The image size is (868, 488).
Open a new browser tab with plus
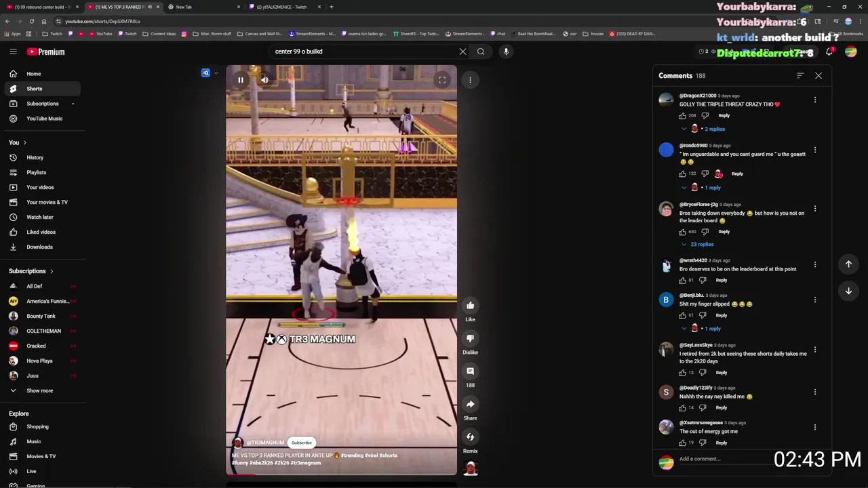pos(331,7)
